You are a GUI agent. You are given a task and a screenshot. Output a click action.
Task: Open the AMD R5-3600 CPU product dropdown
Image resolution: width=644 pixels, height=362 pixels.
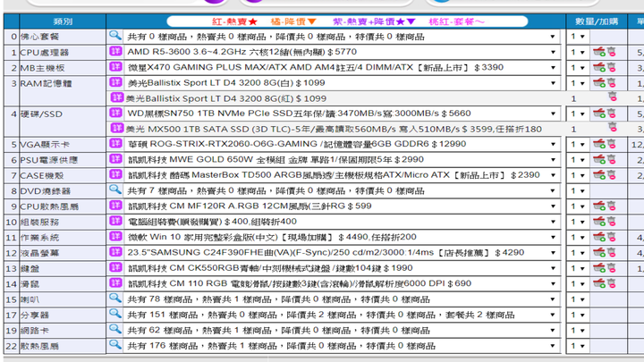coord(342,52)
